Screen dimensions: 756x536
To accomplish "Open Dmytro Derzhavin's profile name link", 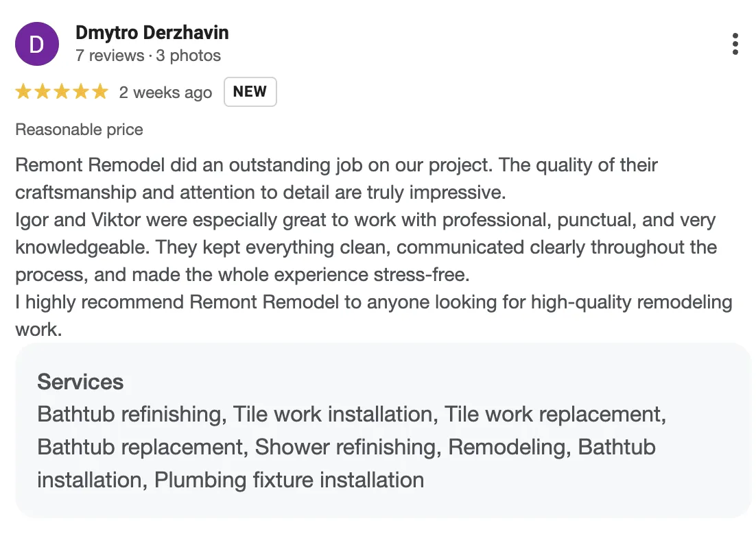I will 152,32.
